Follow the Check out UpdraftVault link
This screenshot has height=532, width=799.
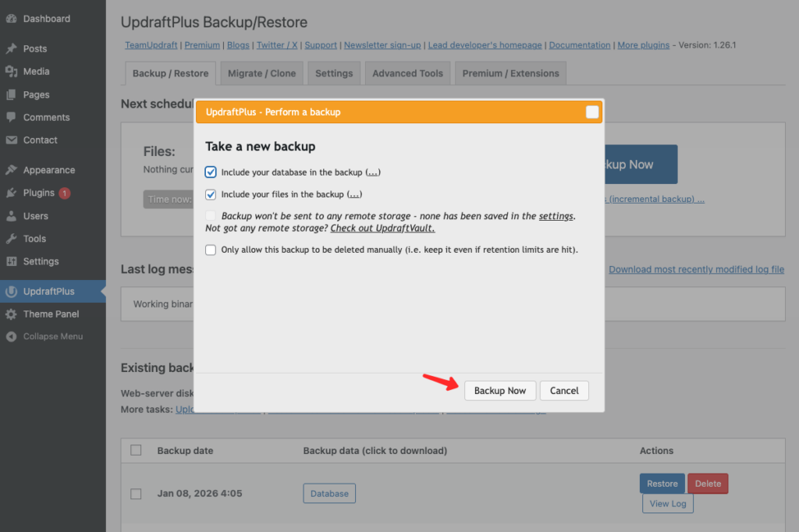click(x=382, y=229)
